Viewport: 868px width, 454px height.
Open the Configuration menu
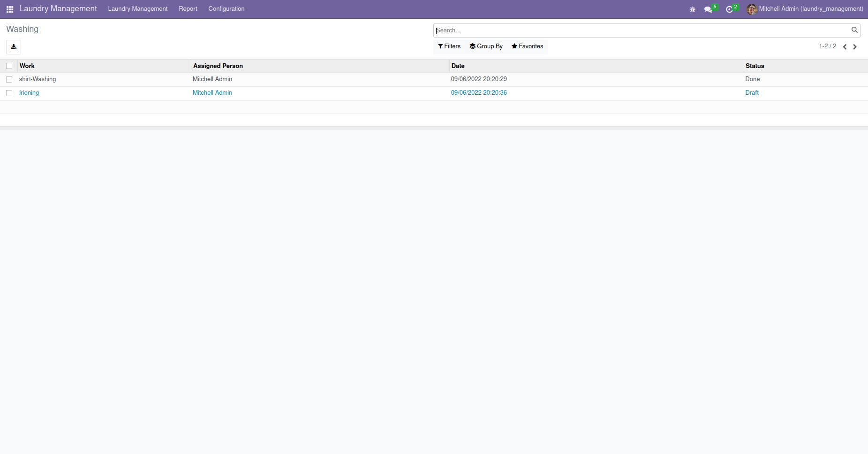226,9
